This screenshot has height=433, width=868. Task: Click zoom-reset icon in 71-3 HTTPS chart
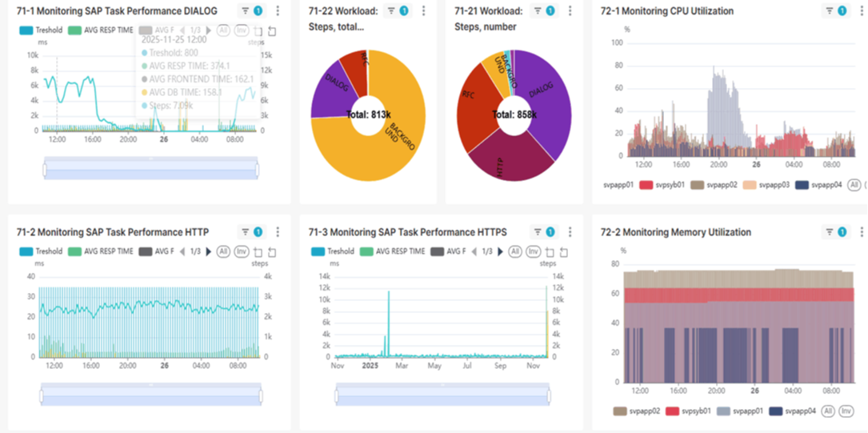tap(563, 252)
